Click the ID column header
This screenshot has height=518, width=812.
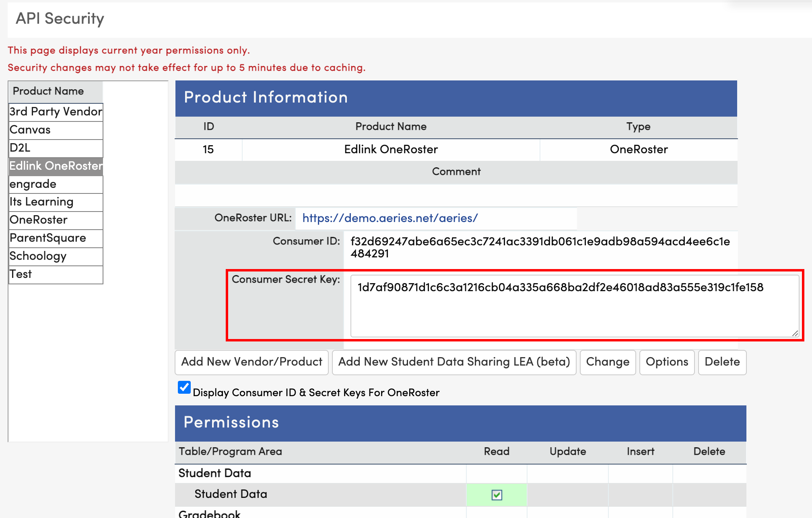[x=208, y=127]
